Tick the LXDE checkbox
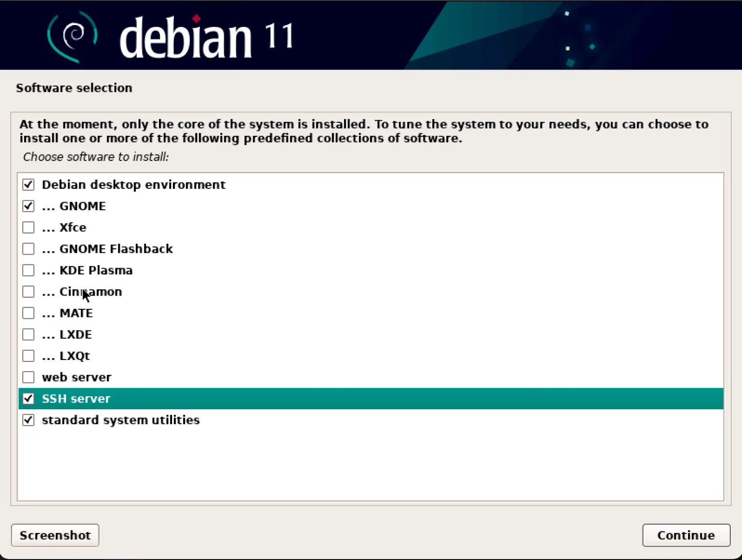742x560 pixels. pos(29,334)
